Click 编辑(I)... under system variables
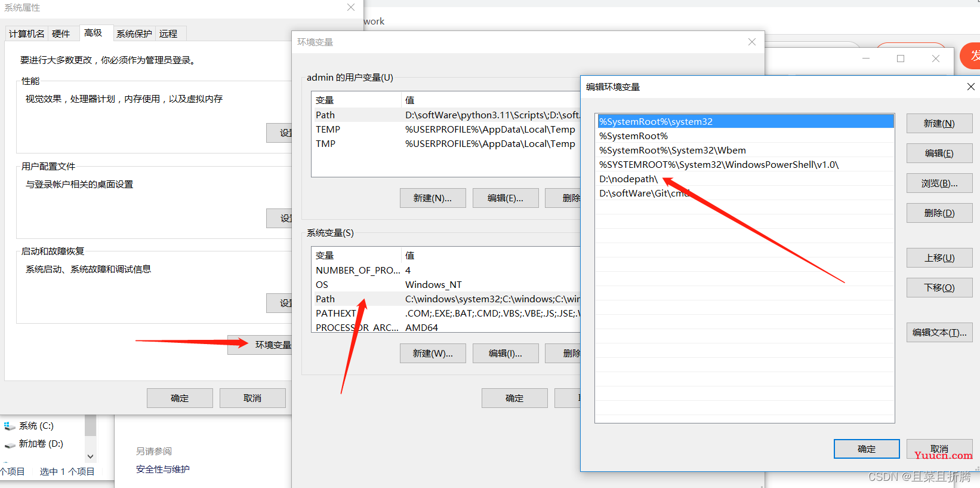Screen dimensions: 980x488 pos(506,353)
